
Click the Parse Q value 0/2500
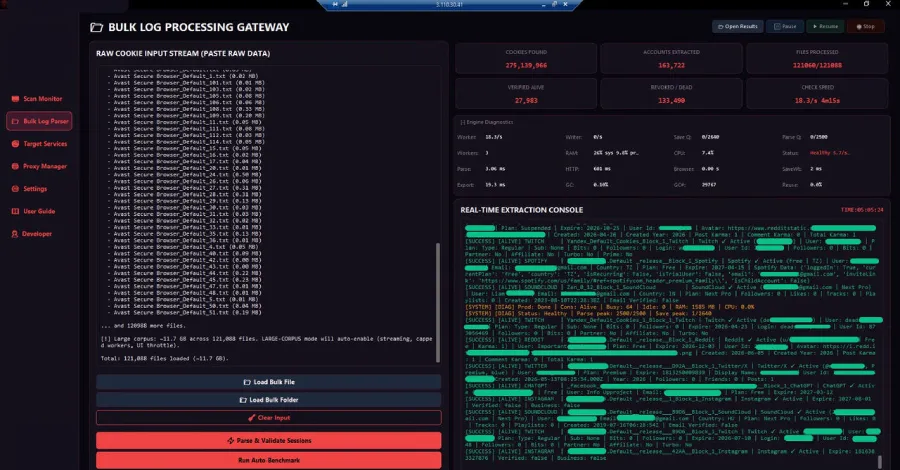(x=818, y=137)
